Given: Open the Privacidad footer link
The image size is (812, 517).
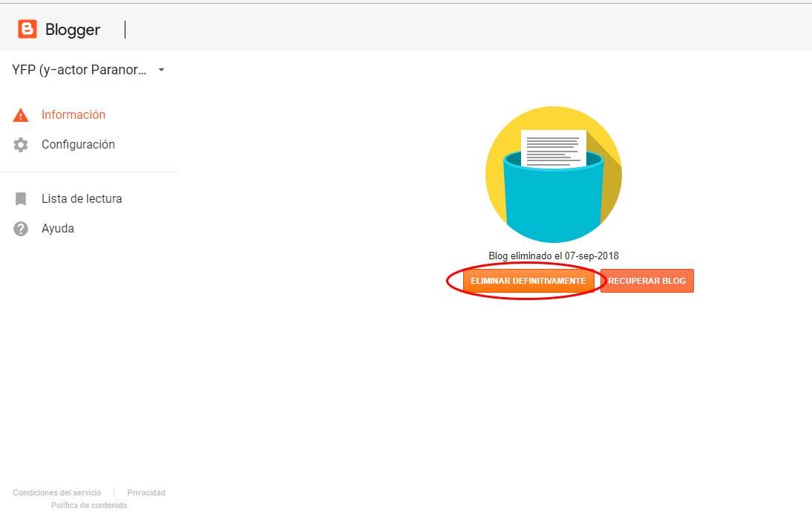Looking at the screenshot, I should [146, 492].
